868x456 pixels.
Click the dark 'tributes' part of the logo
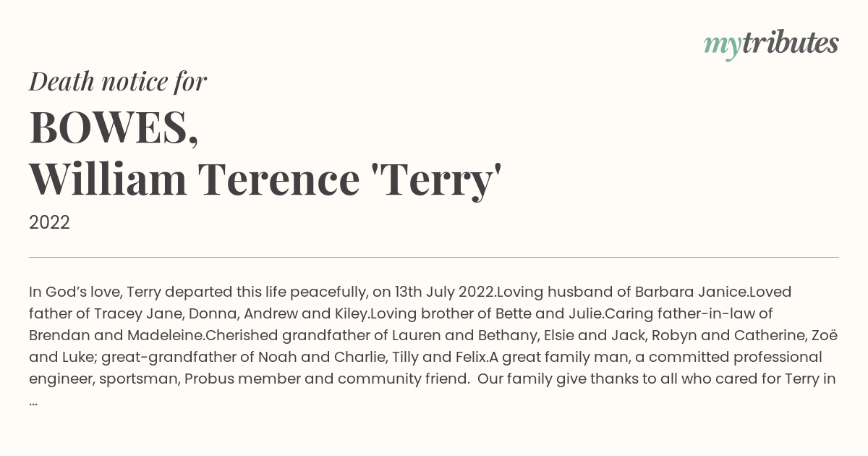point(791,43)
